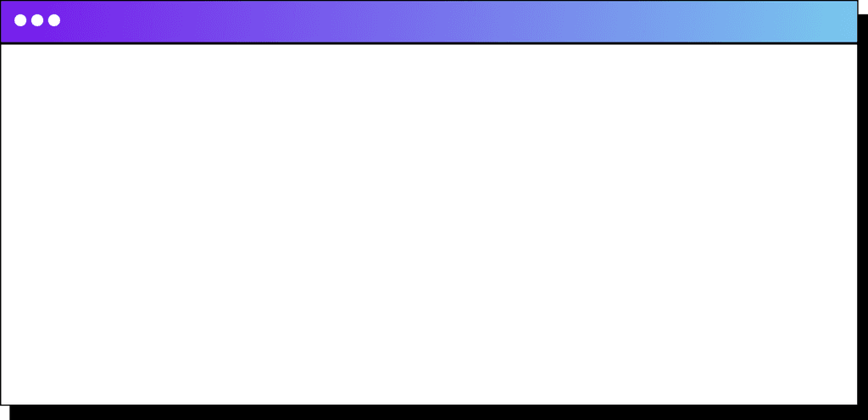Click the middle white dot in title bar

click(37, 20)
